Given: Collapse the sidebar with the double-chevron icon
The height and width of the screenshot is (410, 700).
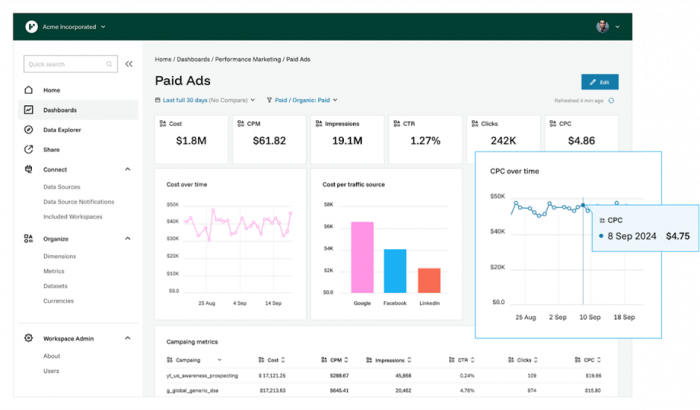Looking at the screenshot, I should (x=128, y=64).
